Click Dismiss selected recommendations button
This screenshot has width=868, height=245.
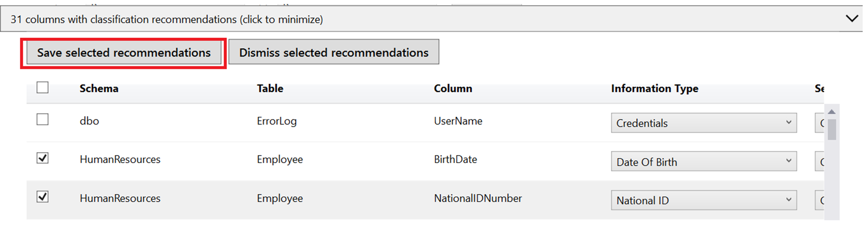(333, 52)
